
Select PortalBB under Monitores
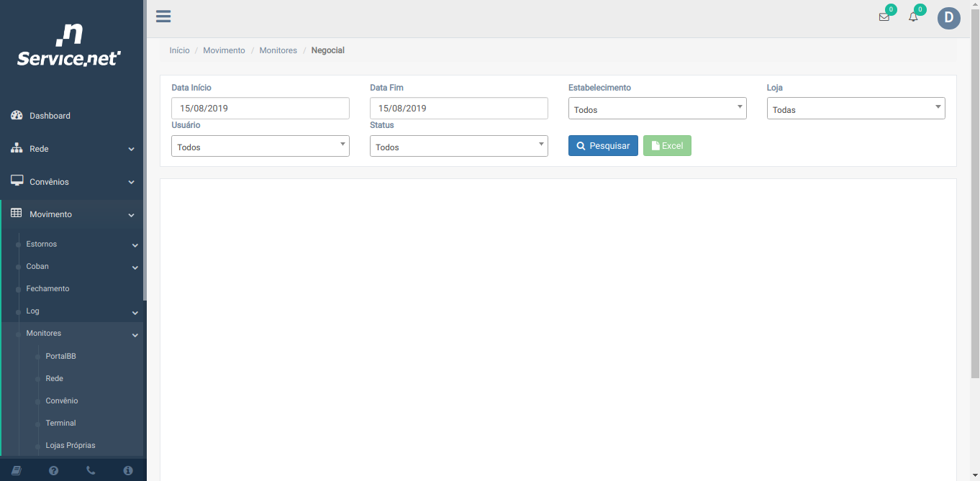(60, 356)
